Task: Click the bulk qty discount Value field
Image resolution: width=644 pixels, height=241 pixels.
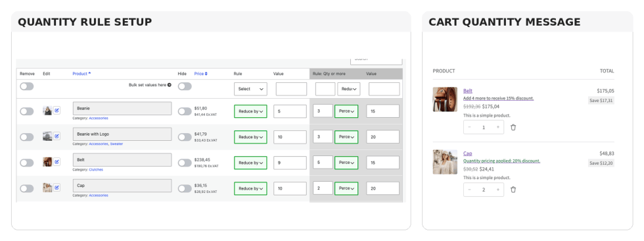Action: point(384,89)
